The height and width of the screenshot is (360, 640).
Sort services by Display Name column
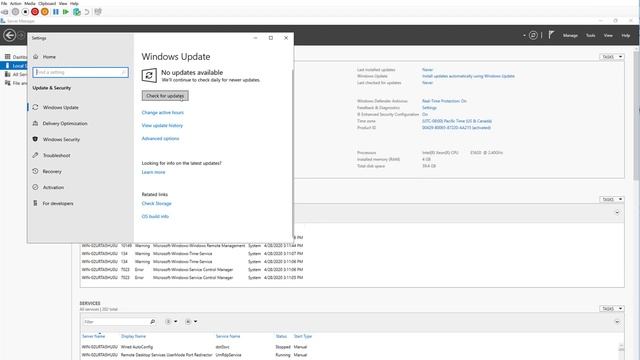133,336
